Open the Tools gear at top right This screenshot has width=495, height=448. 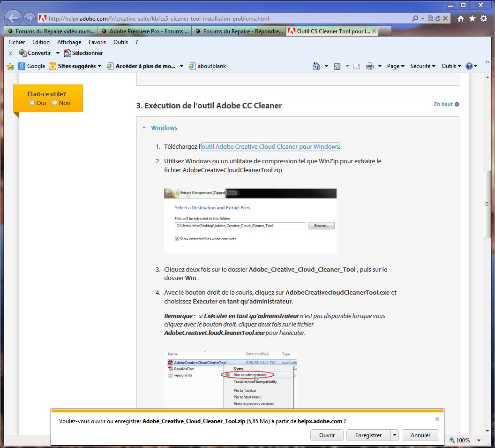coord(484,18)
